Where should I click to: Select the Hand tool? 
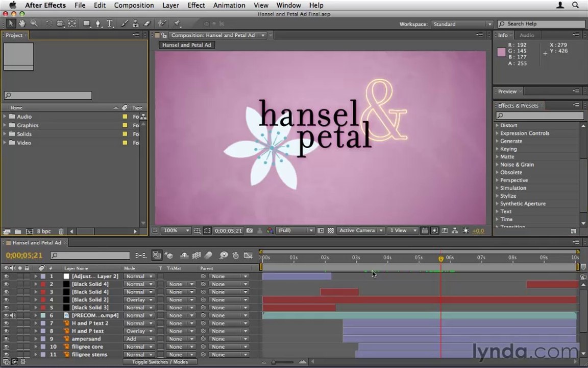[x=22, y=24]
